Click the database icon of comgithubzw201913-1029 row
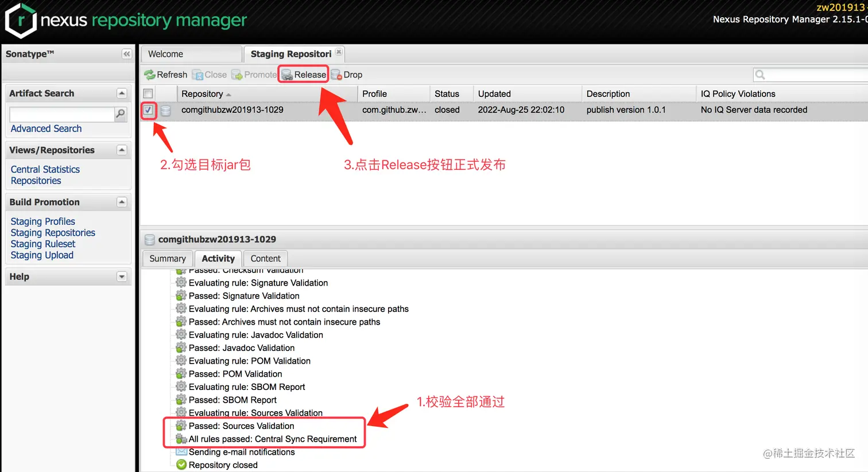 pos(165,110)
